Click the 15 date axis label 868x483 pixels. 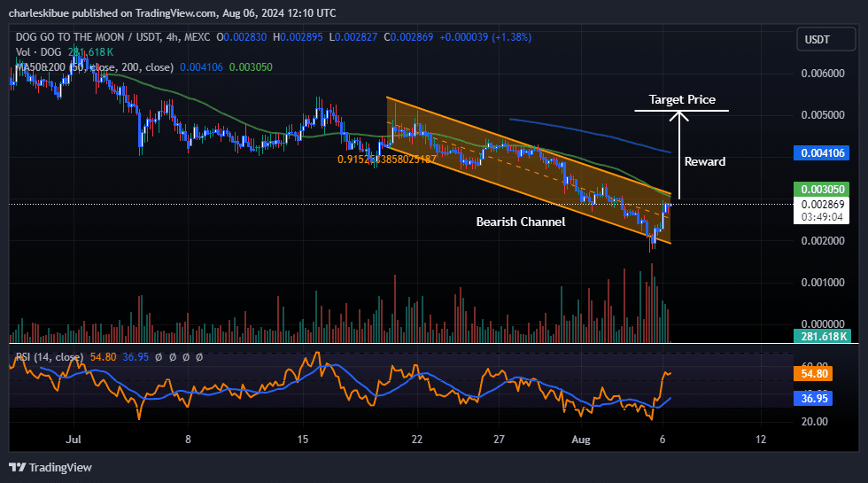point(302,440)
